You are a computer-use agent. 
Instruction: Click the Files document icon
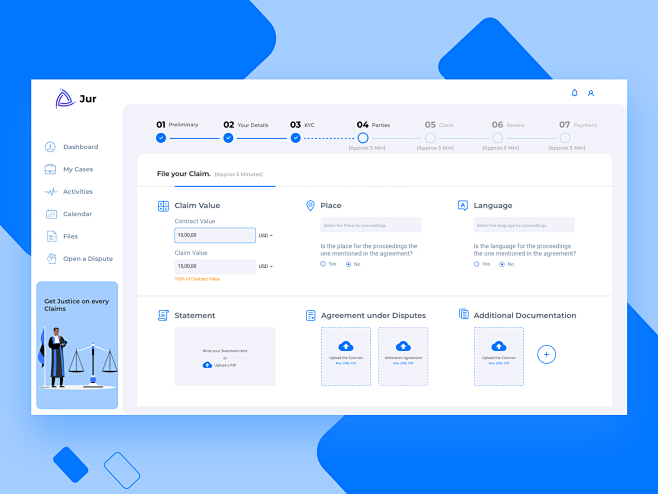51,236
